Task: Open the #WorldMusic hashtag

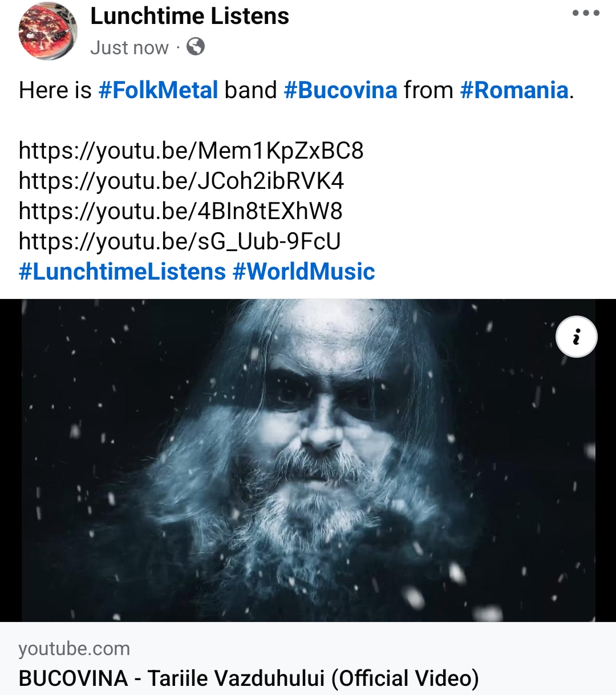Action: pyautogui.click(x=303, y=272)
